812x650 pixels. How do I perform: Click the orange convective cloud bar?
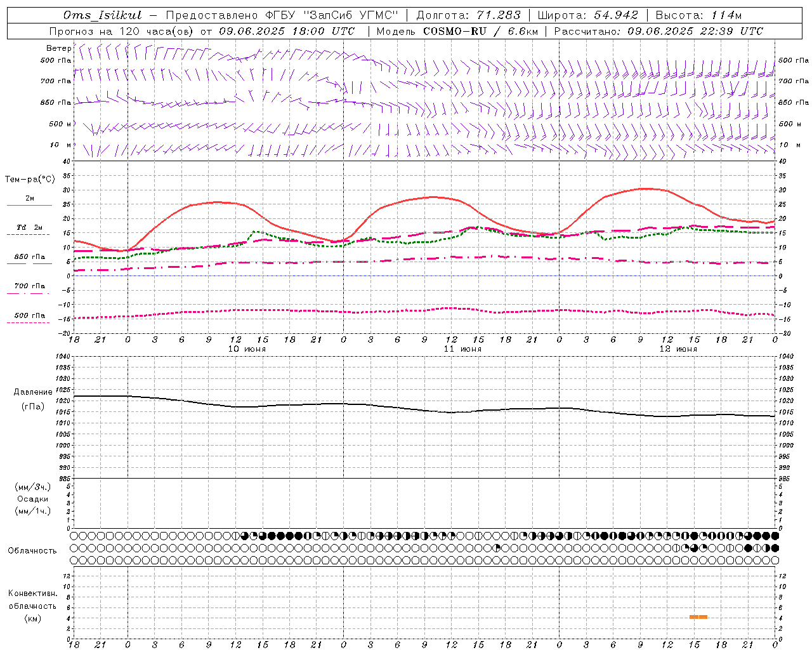click(698, 617)
